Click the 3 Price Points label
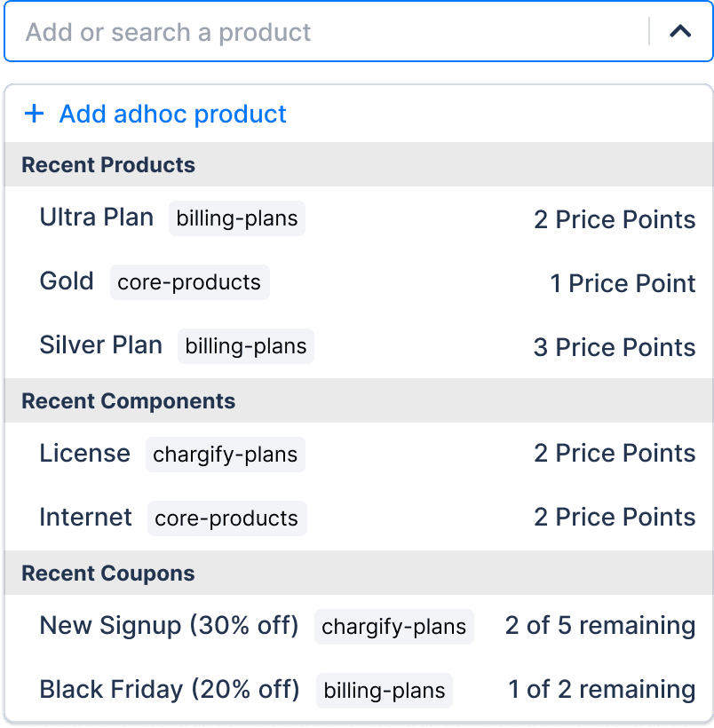 tap(614, 347)
